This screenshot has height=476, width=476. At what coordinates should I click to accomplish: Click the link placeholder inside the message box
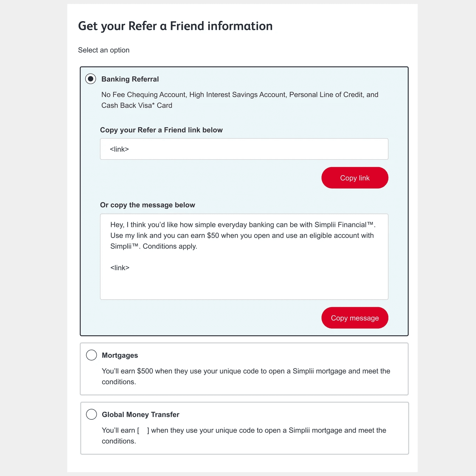(120, 268)
